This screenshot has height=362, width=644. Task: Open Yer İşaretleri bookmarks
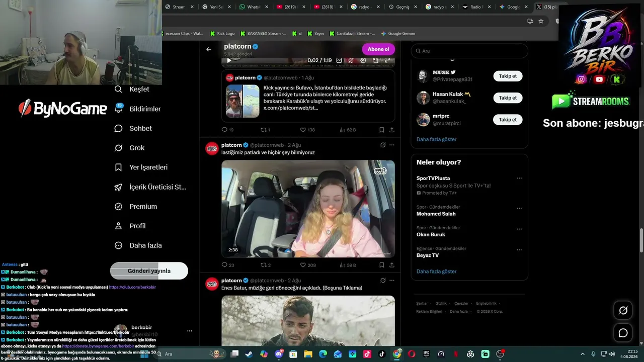pyautogui.click(x=141, y=167)
